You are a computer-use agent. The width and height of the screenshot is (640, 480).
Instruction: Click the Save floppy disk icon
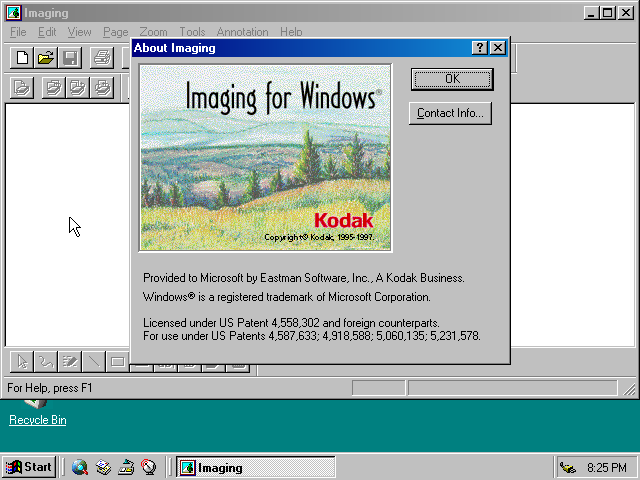point(70,58)
